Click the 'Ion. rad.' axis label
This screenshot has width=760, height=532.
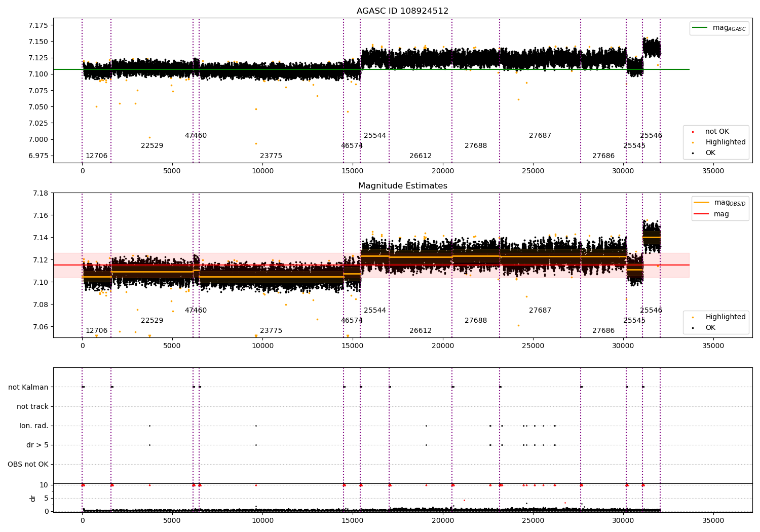click(34, 426)
